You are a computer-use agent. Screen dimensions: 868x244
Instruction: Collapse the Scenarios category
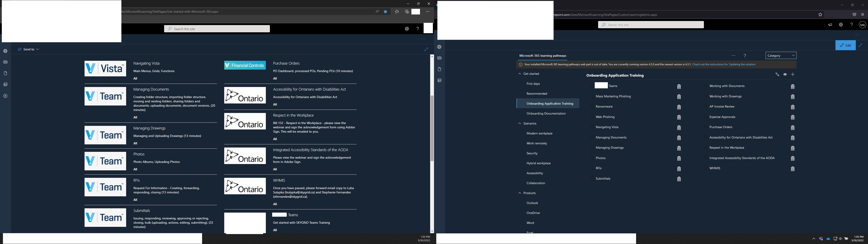[520, 124]
